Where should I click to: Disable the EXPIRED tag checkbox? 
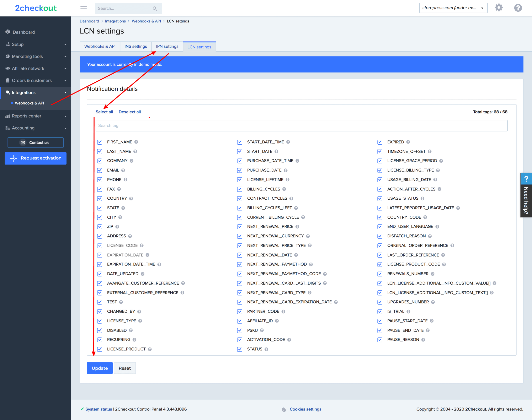coord(380,142)
